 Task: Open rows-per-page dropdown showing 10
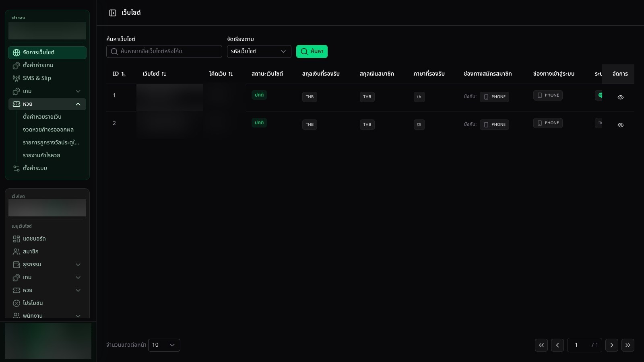pos(164,345)
